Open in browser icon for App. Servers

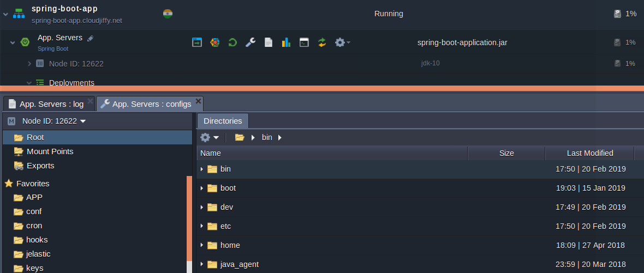click(197, 42)
